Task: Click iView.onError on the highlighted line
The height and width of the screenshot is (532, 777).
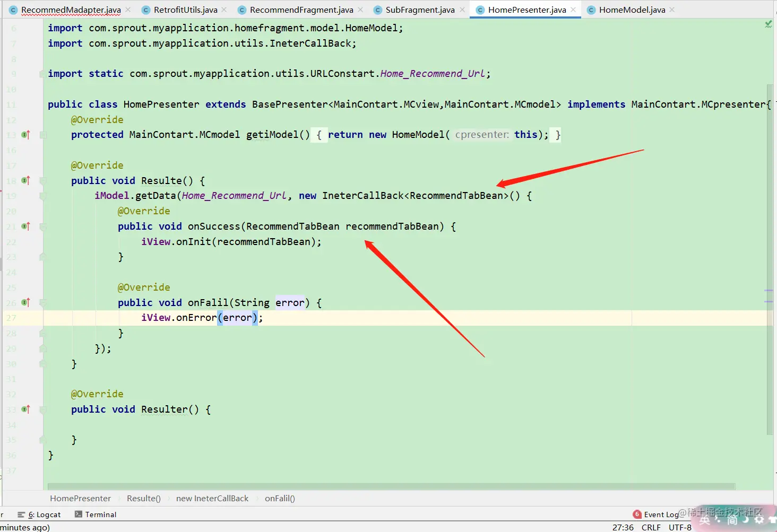Action: (179, 318)
